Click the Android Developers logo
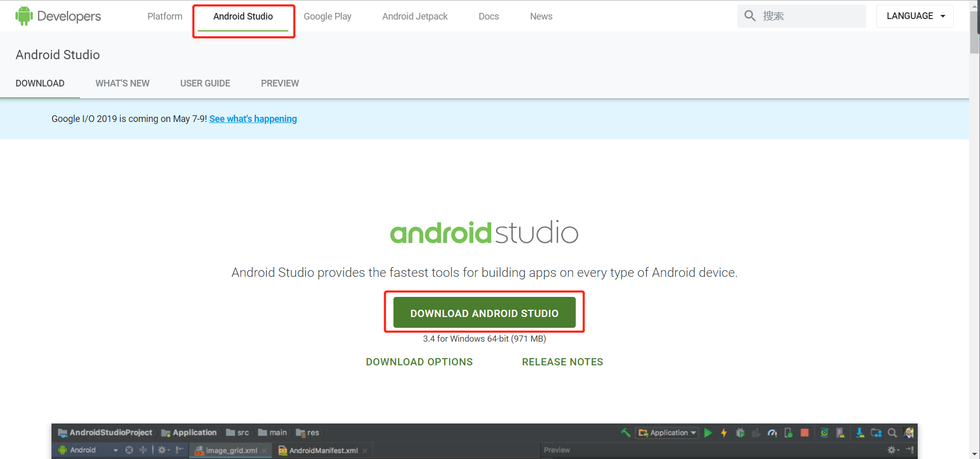This screenshot has width=980, height=459. [58, 16]
